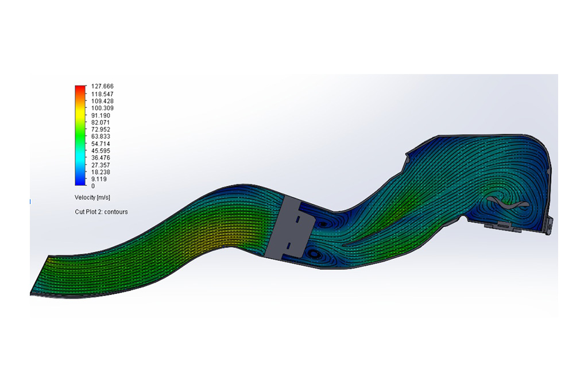
Task: Select the 72.952 legend value
Action: coord(101,130)
